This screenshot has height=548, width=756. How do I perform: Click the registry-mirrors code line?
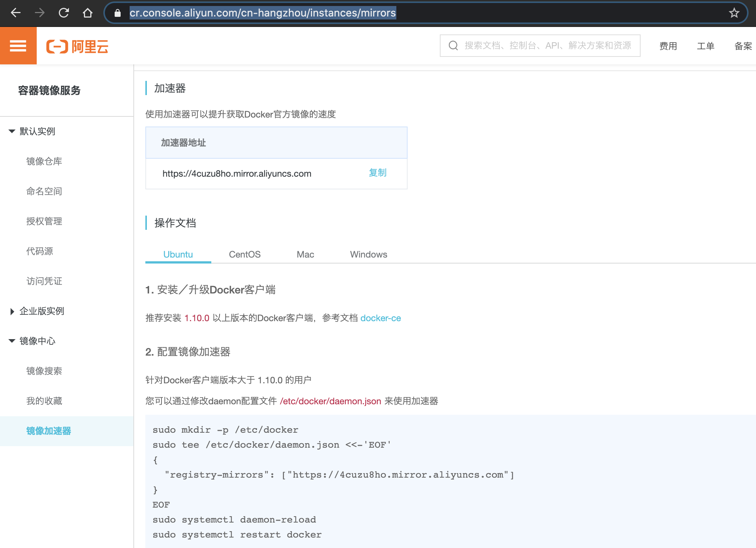tap(339, 475)
